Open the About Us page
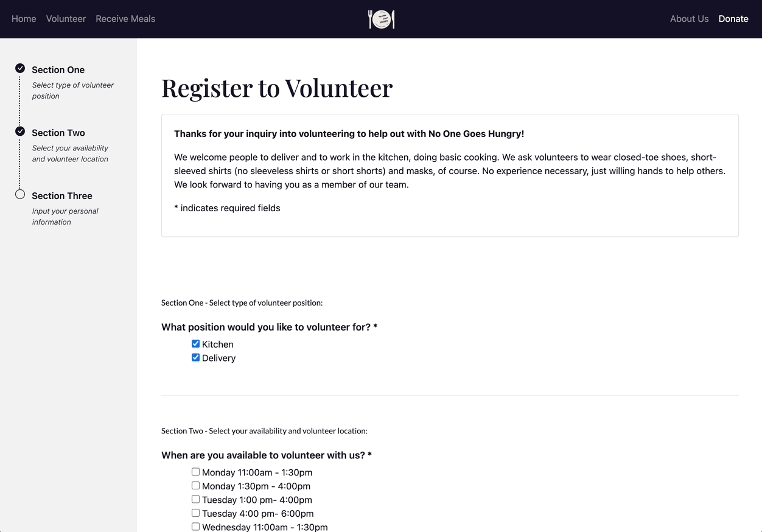 (x=689, y=19)
